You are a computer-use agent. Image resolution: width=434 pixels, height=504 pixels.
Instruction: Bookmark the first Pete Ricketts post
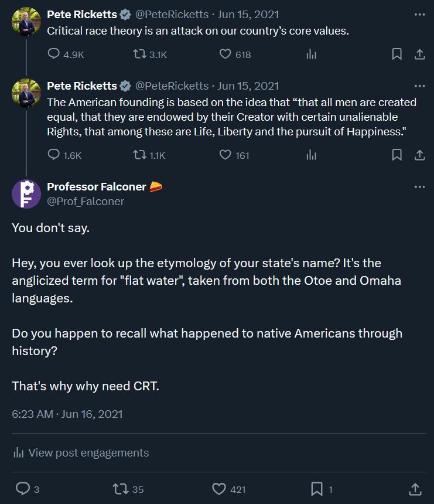[x=397, y=55]
